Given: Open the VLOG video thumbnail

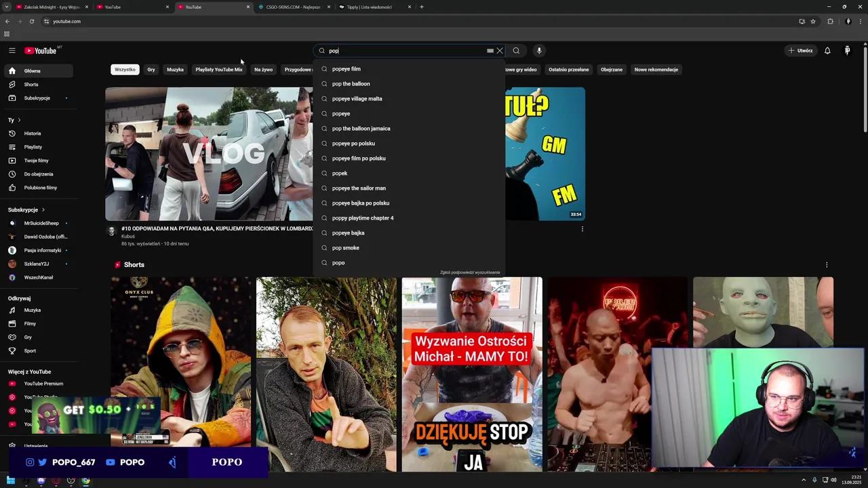Looking at the screenshot, I should (209, 154).
